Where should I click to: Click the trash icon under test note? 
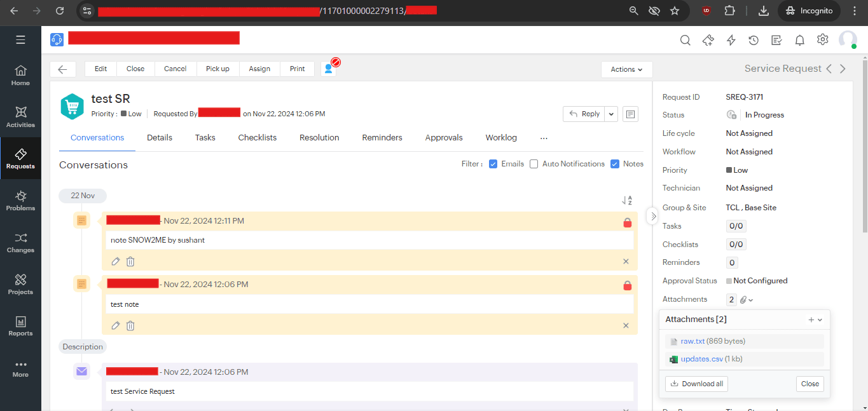coord(130,326)
